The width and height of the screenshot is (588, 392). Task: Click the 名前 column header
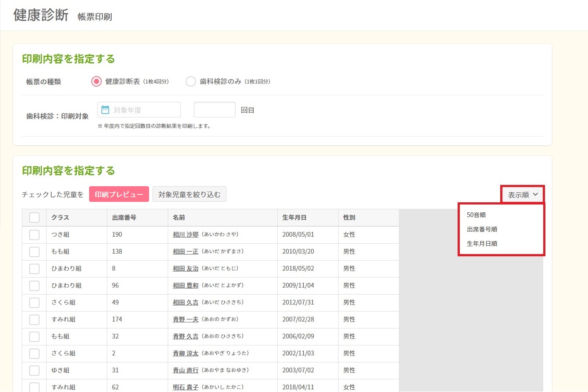(223, 218)
